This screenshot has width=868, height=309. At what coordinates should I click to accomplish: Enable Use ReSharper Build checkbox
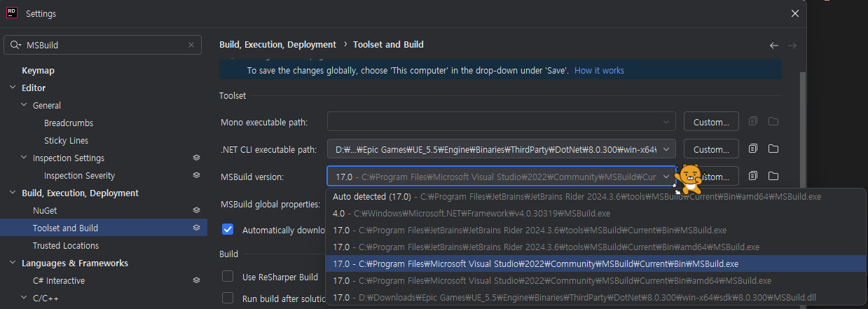click(228, 277)
